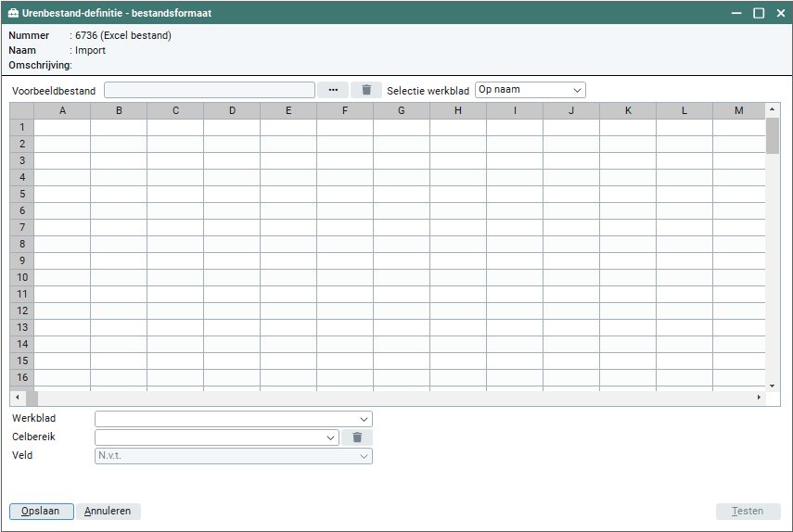Click the scroll-down arrow of the grid

(x=772, y=385)
